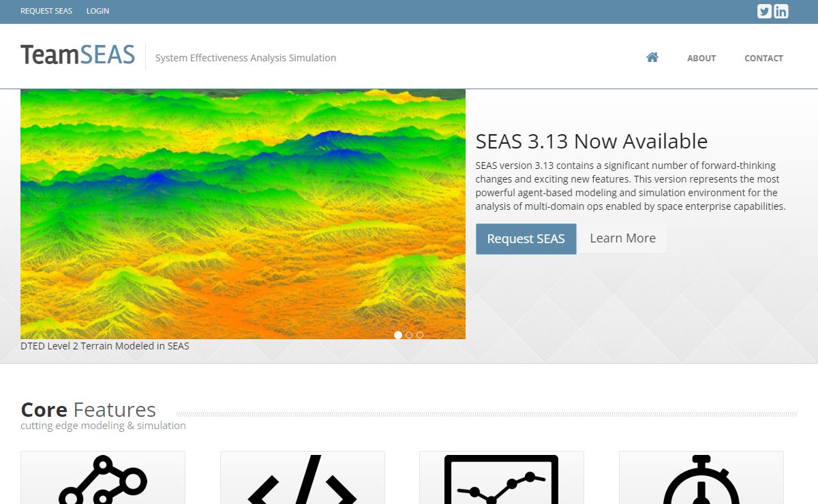
Task: Click the colorful terrain slider image
Action: coord(243,214)
